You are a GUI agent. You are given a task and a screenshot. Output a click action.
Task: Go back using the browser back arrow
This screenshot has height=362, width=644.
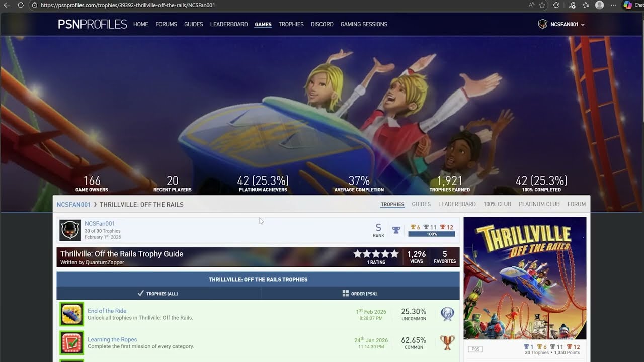pos(7,5)
